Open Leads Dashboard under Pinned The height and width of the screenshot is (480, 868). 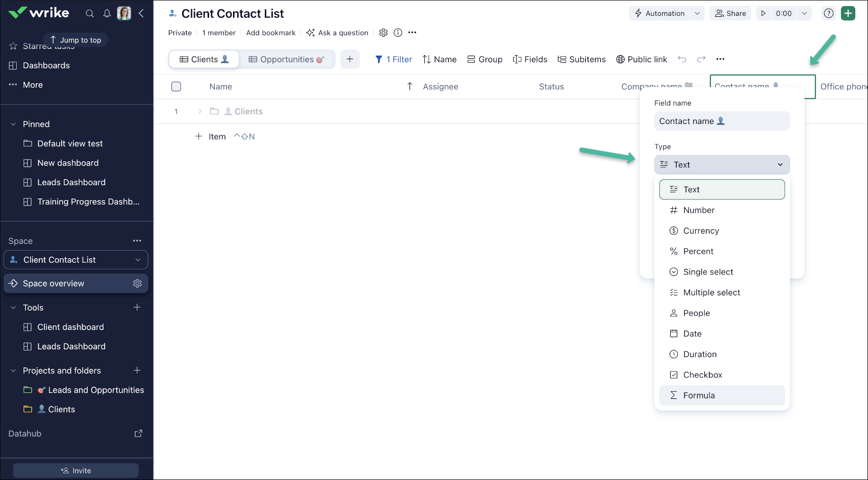(x=71, y=182)
